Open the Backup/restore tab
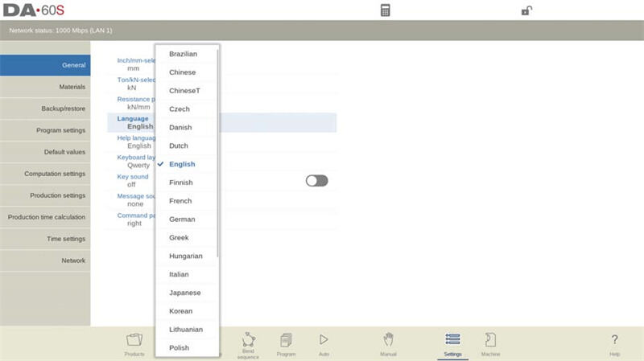Image resolution: width=644 pixels, height=361 pixels. tap(45, 109)
